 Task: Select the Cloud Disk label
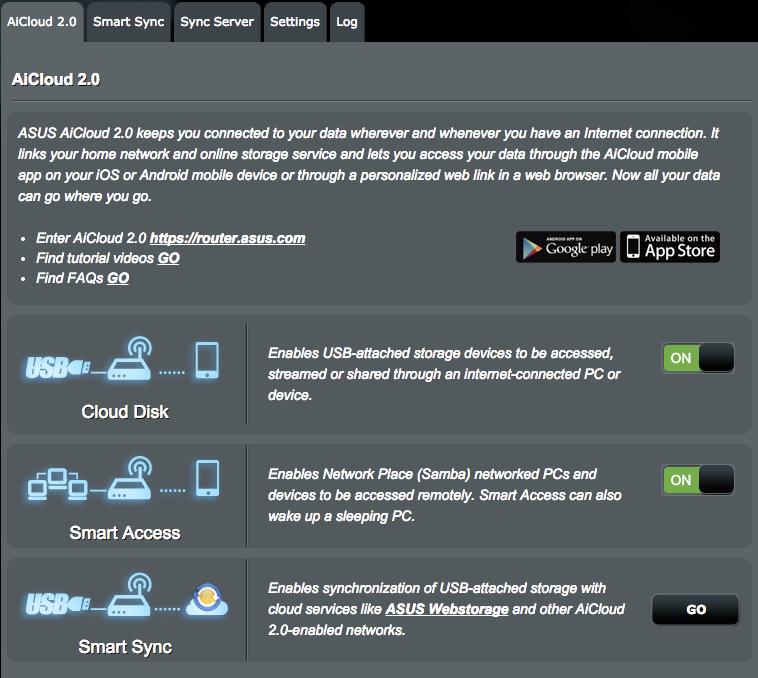click(x=125, y=412)
